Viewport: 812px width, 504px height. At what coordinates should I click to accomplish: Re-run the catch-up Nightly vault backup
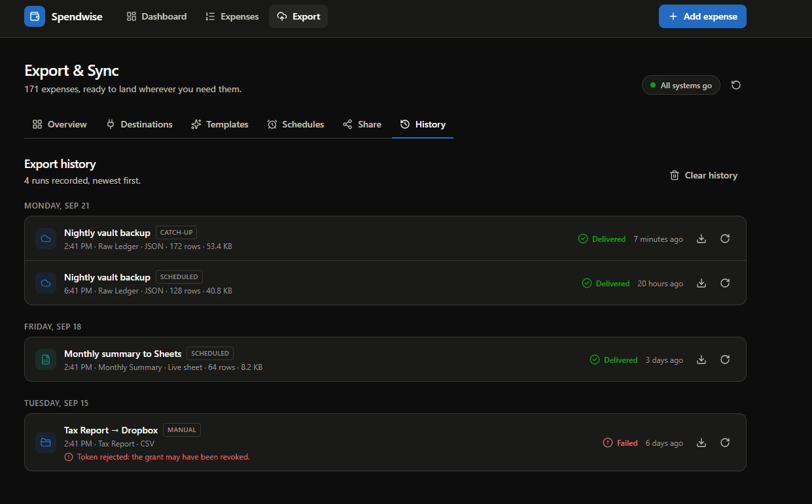[x=725, y=239]
